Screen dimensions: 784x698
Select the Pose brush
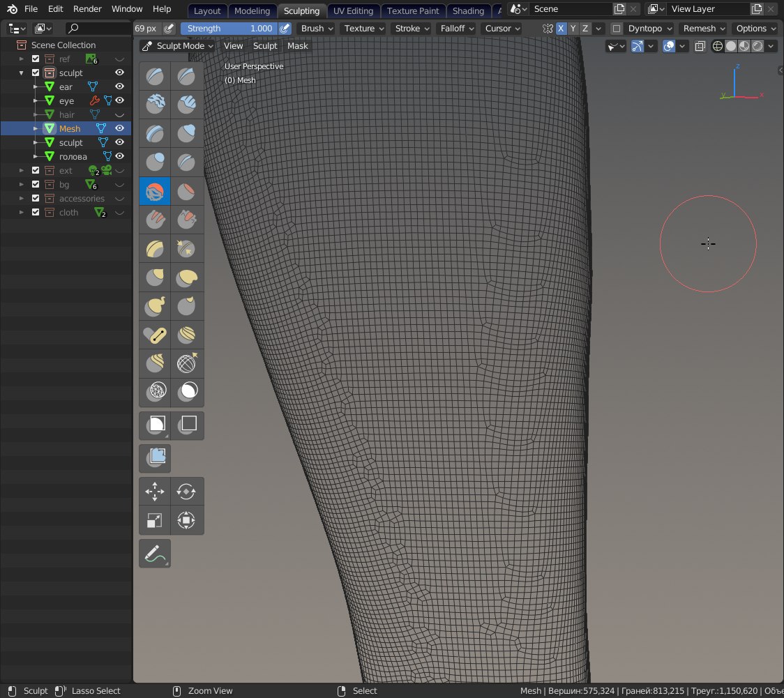tap(155, 335)
